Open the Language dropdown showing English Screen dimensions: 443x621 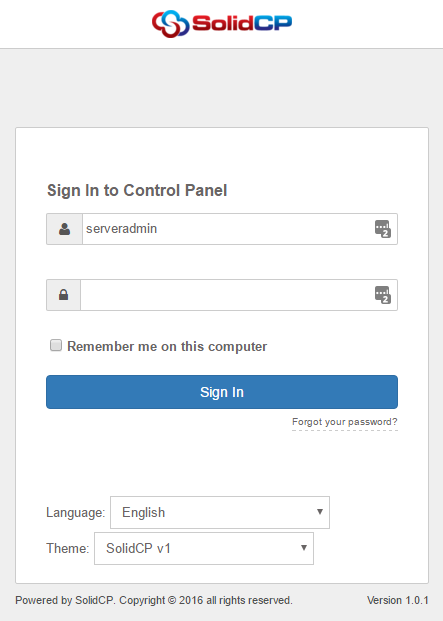coord(220,512)
